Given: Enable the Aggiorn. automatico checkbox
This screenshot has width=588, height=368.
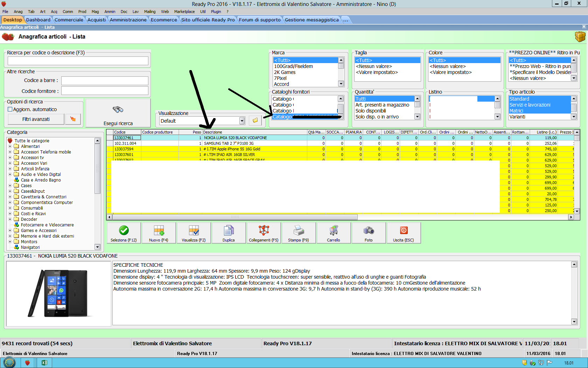Looking at the screenshot, I should 10,109.
